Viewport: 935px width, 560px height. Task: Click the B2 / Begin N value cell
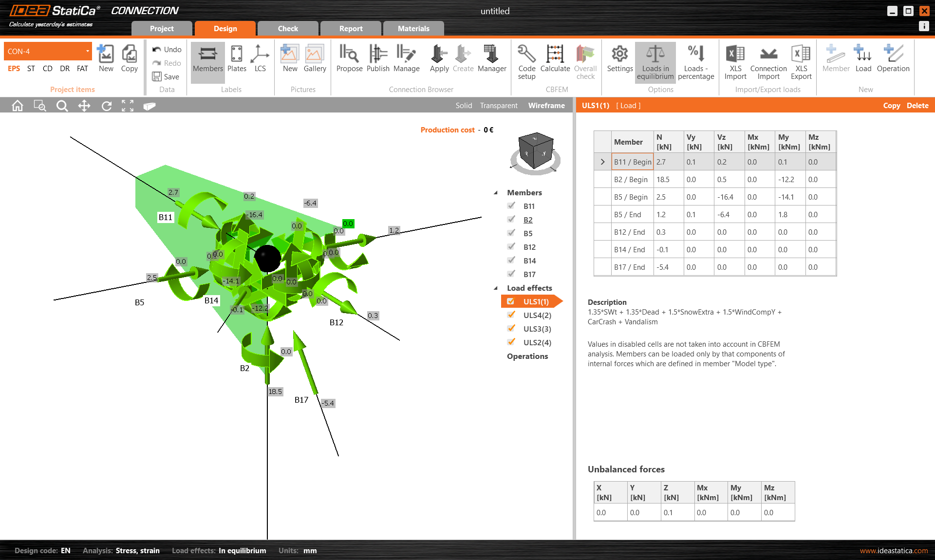tap(668, 180)
